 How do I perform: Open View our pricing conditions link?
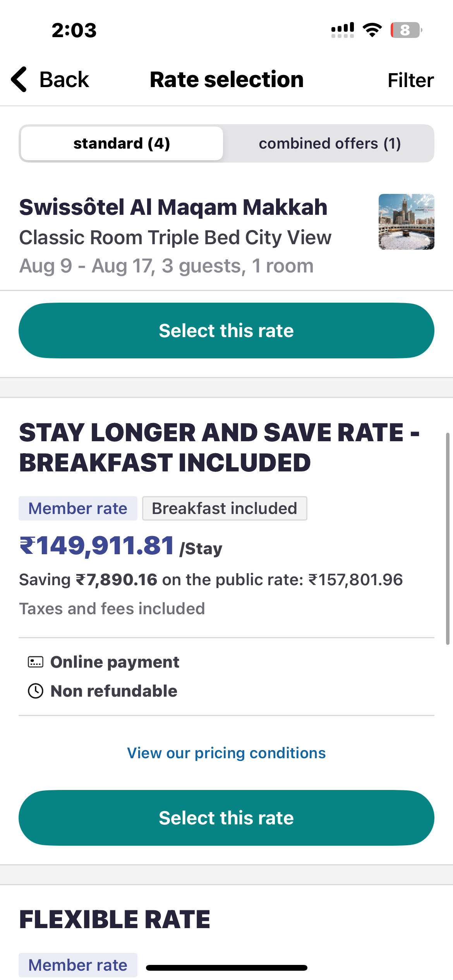click(226, 753)
